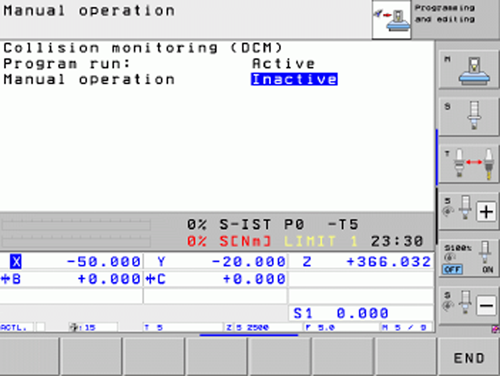
Task: Increase spindle speed with the plus icon
Action: [486, 212]
